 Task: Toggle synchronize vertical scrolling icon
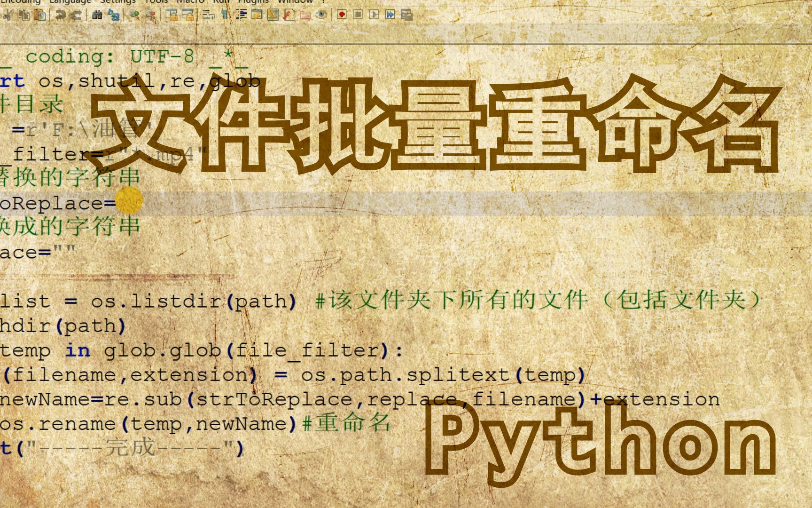[172, 15]
